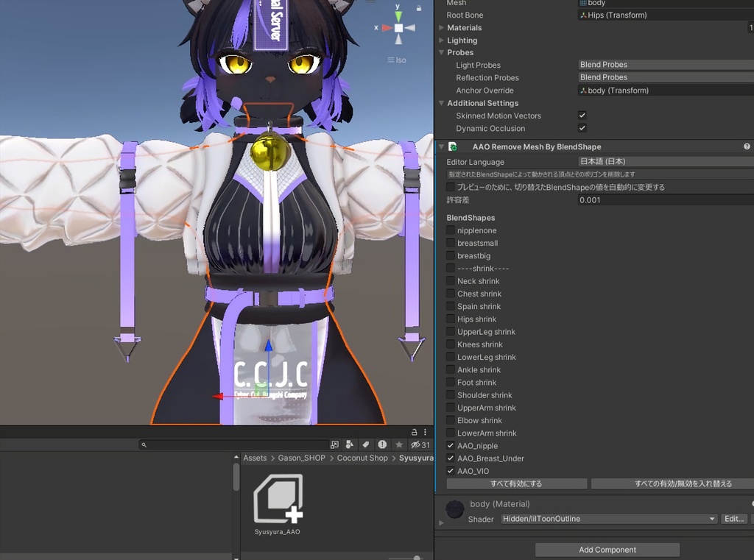
Task: Click the Project panel lock icon
Action: click(x=414, y=432)
